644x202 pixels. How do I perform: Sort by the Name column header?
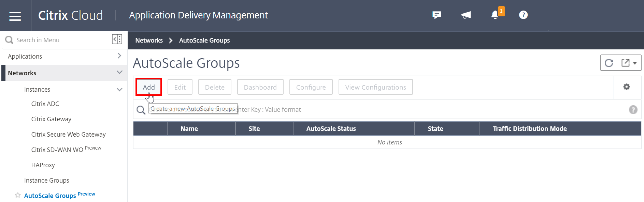coord(189,129)
